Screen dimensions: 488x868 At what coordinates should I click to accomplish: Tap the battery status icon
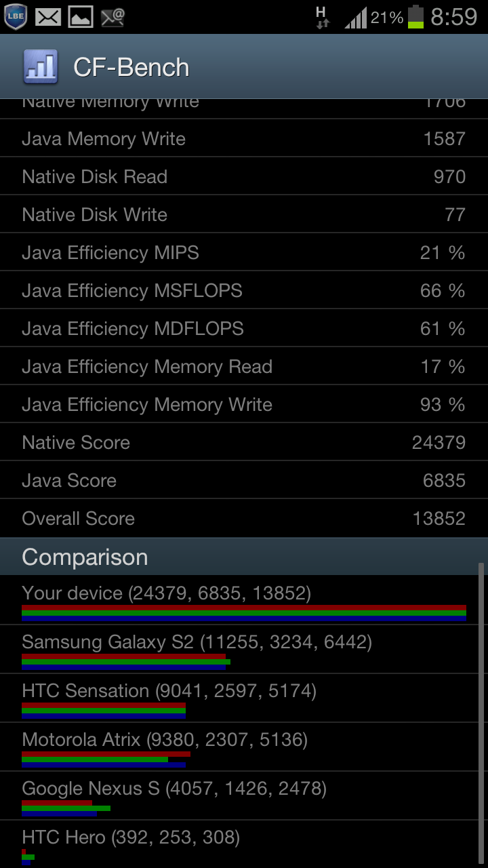pos(415,17)
